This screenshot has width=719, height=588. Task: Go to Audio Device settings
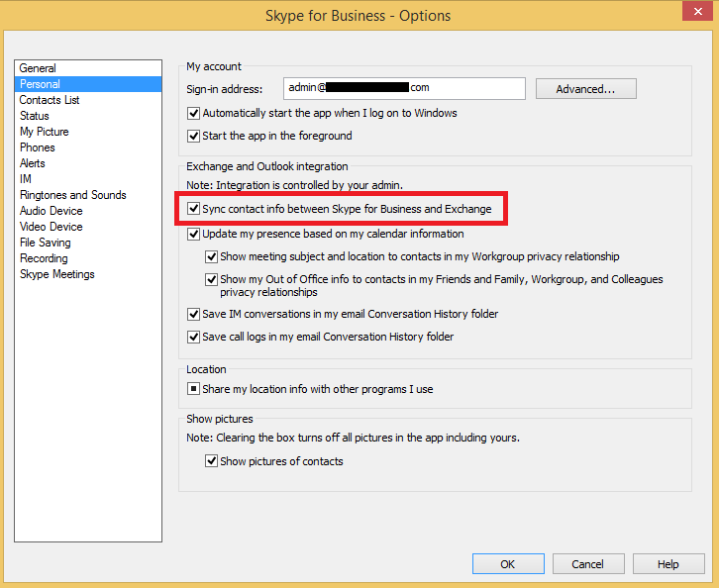(x=51, y=211)
